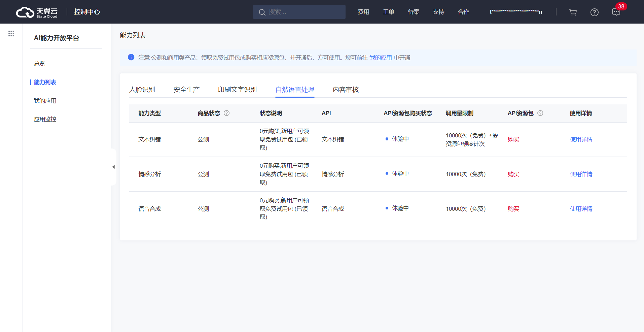The image size is (644, 332).
Task: Click help icon beside 商品状态 header
Action: click(227, 113)
